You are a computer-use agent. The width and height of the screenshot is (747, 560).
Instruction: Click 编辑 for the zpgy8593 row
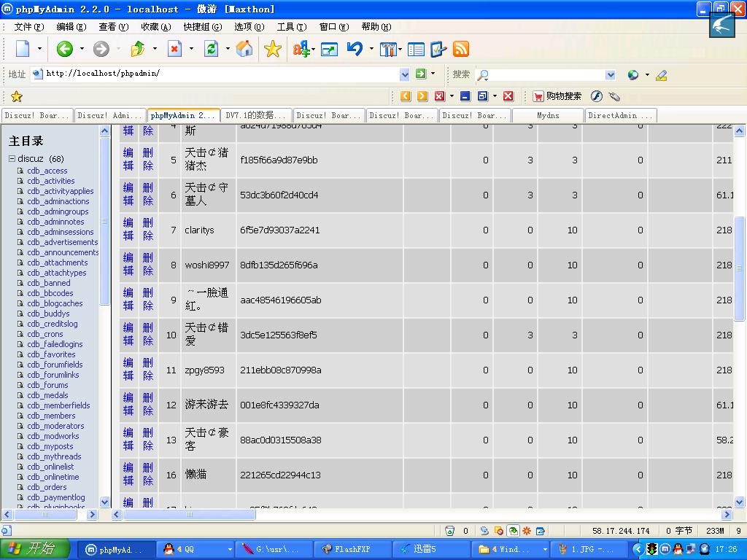pyautogui.click(x=128, y=370)
